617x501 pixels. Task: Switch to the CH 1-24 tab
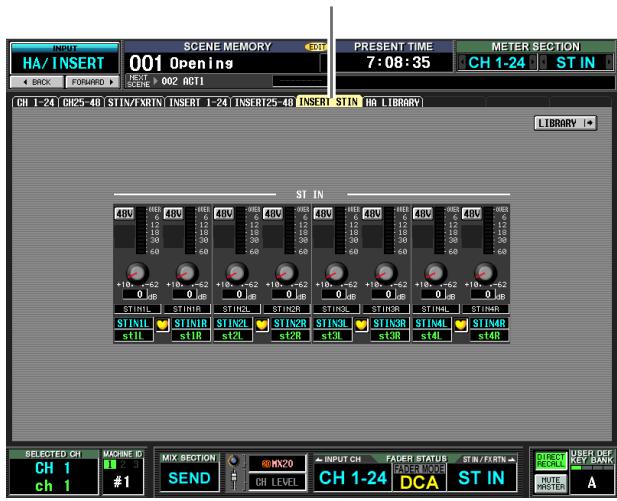(x=35, y=102)
